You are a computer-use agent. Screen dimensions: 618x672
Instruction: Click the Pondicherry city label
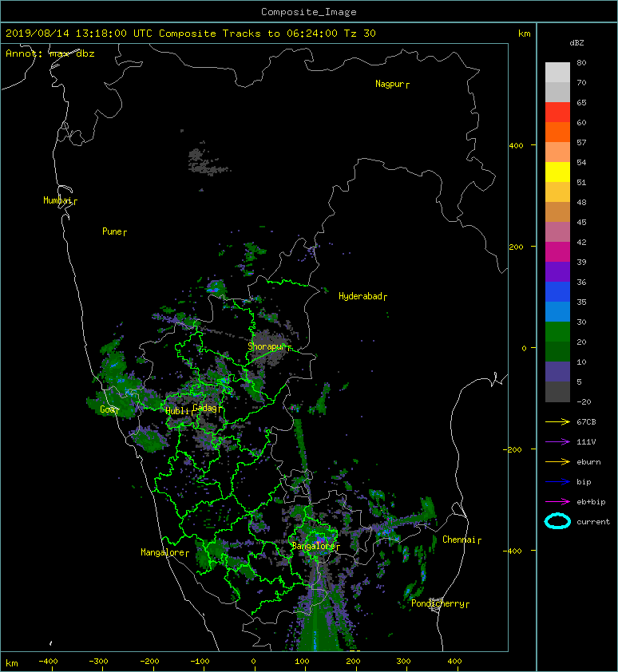tap(438, 603)
